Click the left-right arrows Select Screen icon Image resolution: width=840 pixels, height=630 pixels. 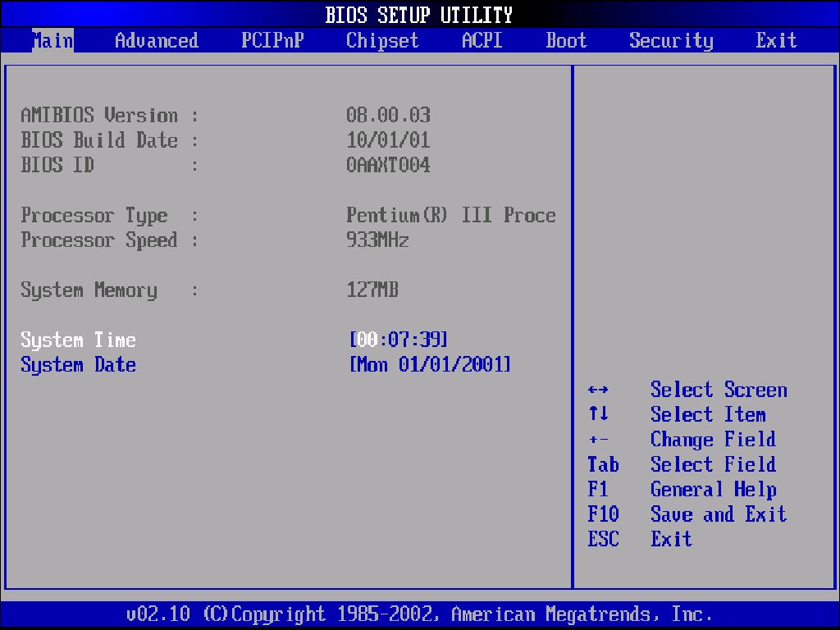click(x=598, y=390)
